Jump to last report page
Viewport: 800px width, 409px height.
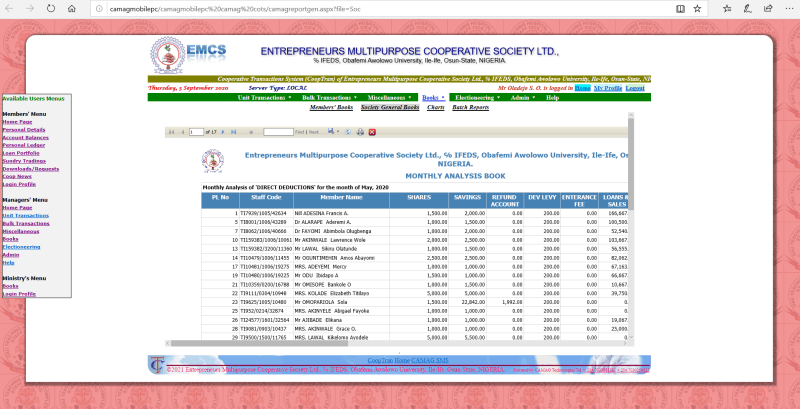(234, 132)
